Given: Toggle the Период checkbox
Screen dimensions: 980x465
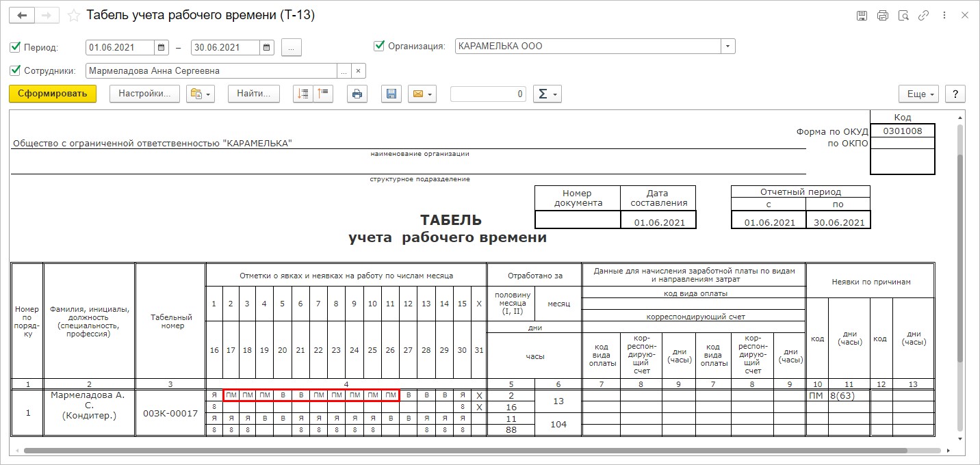Looking at the screenshot, I should point(15,47).
